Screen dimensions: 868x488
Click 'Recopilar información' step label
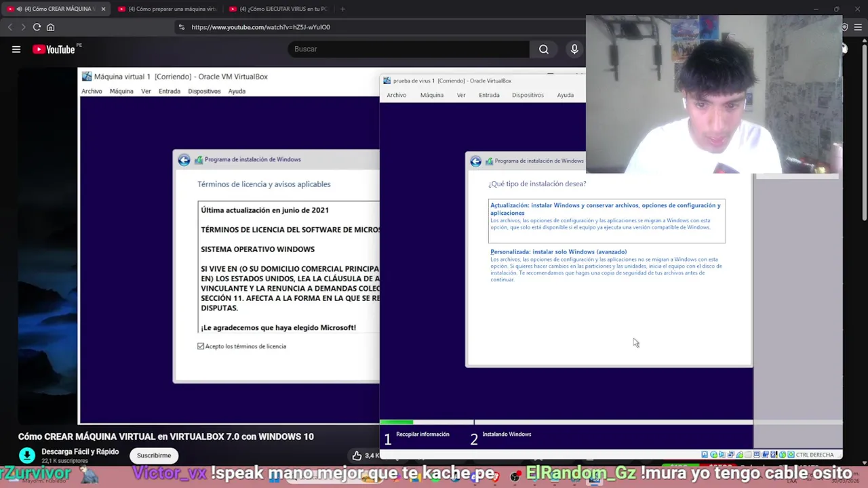(422, 434)
